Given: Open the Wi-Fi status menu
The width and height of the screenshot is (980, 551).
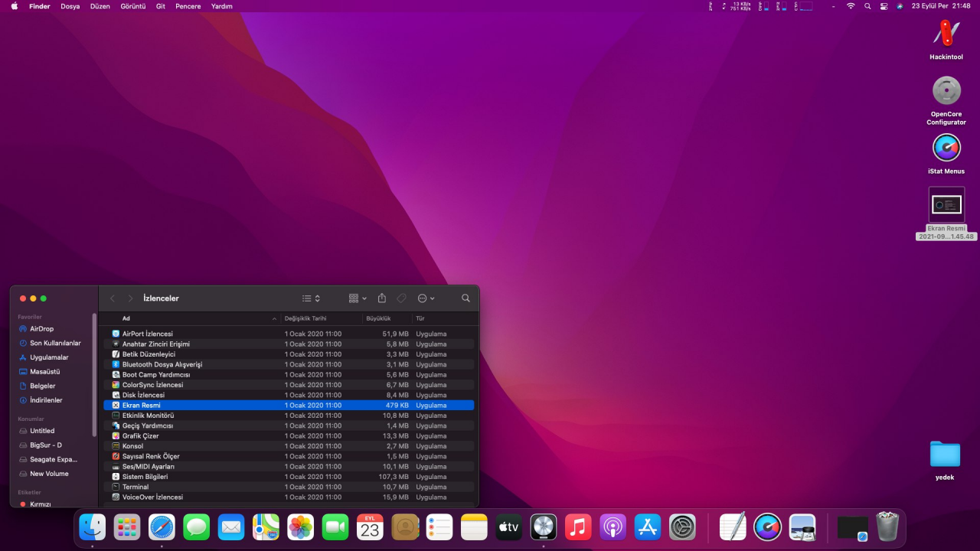Looking at the screenshot, I should 851,6.
